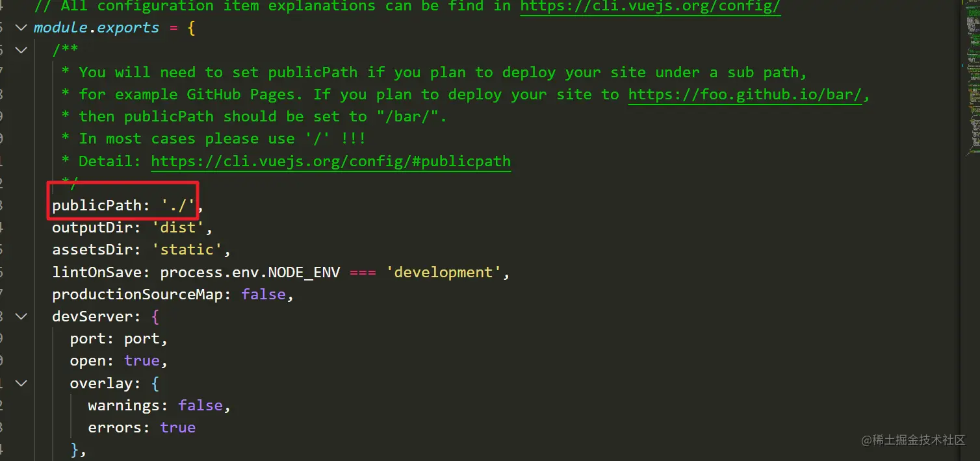Click the overlay property name
The width and height of the screenshot is (980, 461).
coord(101,383)
